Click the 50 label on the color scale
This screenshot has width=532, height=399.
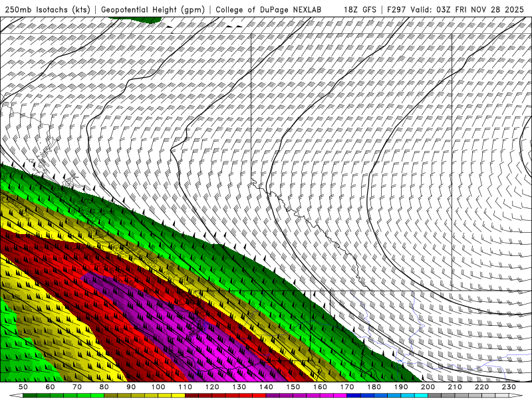click(x=23, y=387)
